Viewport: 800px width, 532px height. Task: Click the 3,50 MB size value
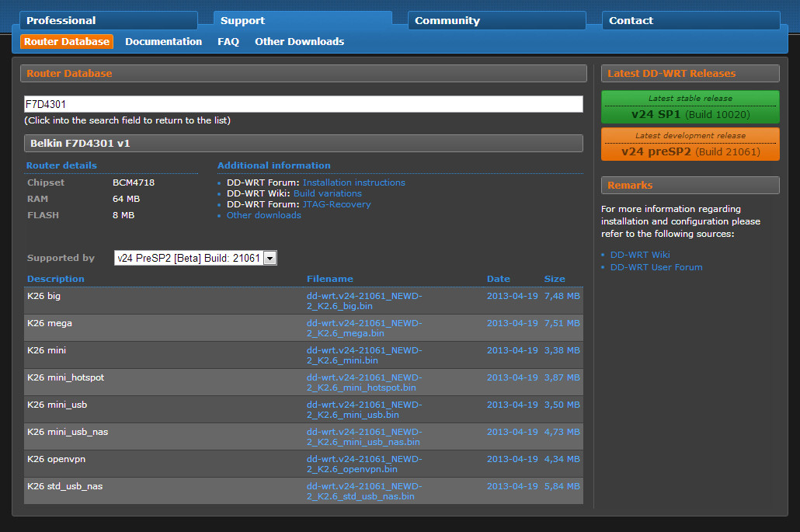[x=562, y=405]
